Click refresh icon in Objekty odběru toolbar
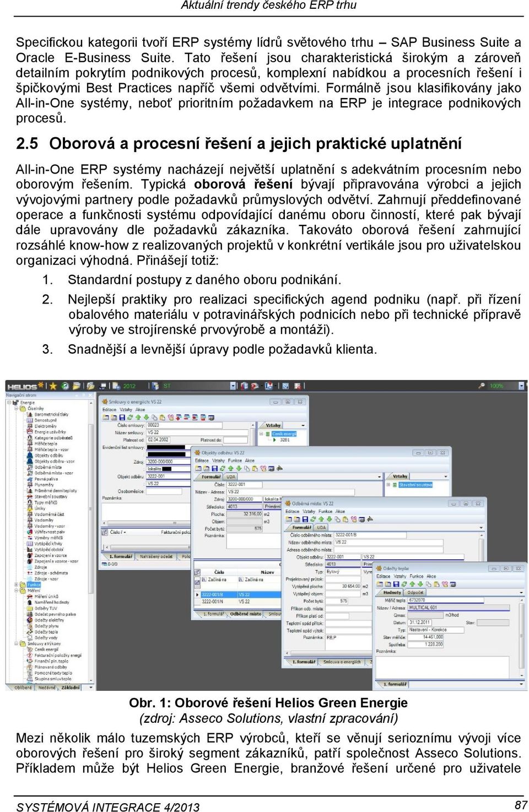This screenshot has width=529, height=812. tap(223, 469)
